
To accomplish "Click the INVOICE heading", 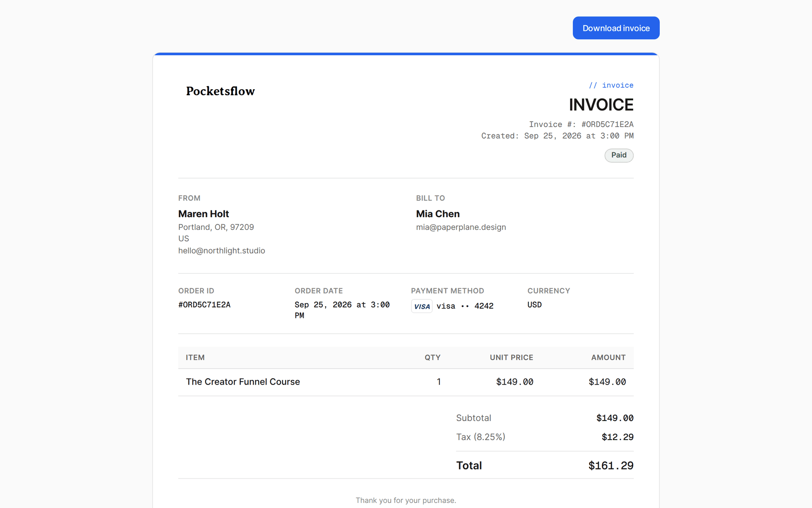I will [601, 105].
